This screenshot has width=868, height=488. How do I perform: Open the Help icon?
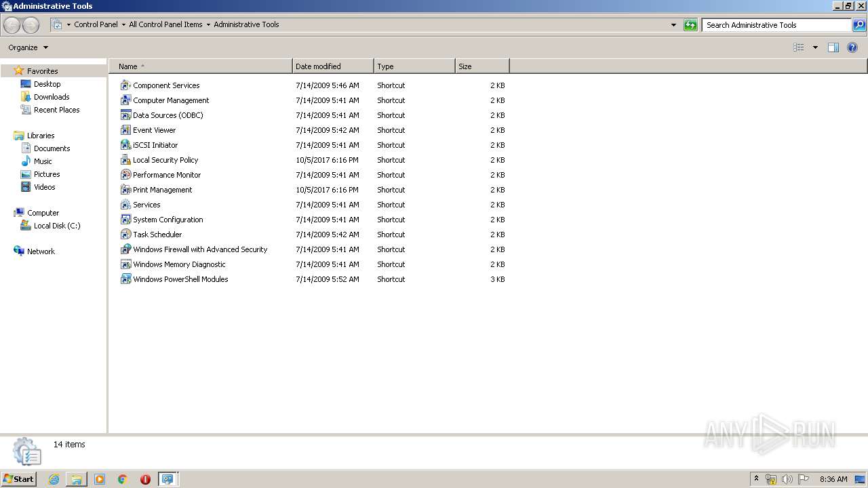pos(852,47)
